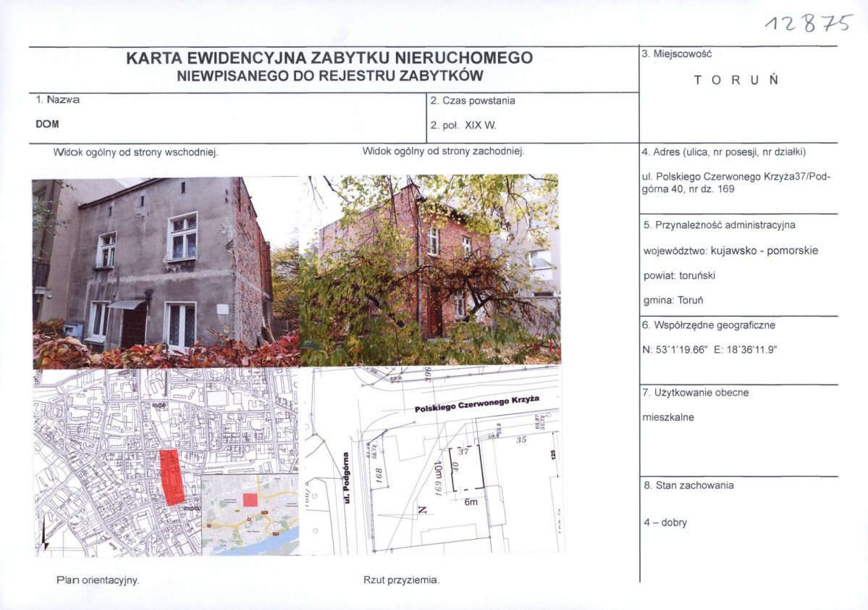Click caption 'Widok ogólny od strony zachodniej.'

(x=443, y=151)
